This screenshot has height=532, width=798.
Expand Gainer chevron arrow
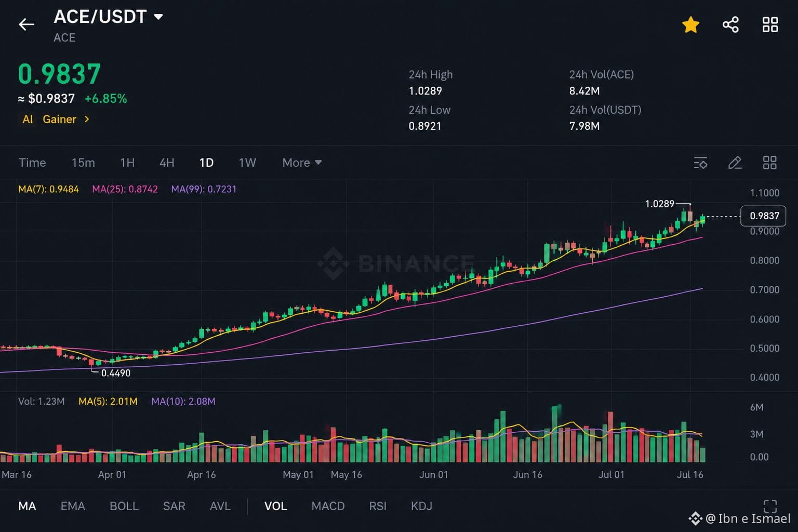click(x=87, y=119)
